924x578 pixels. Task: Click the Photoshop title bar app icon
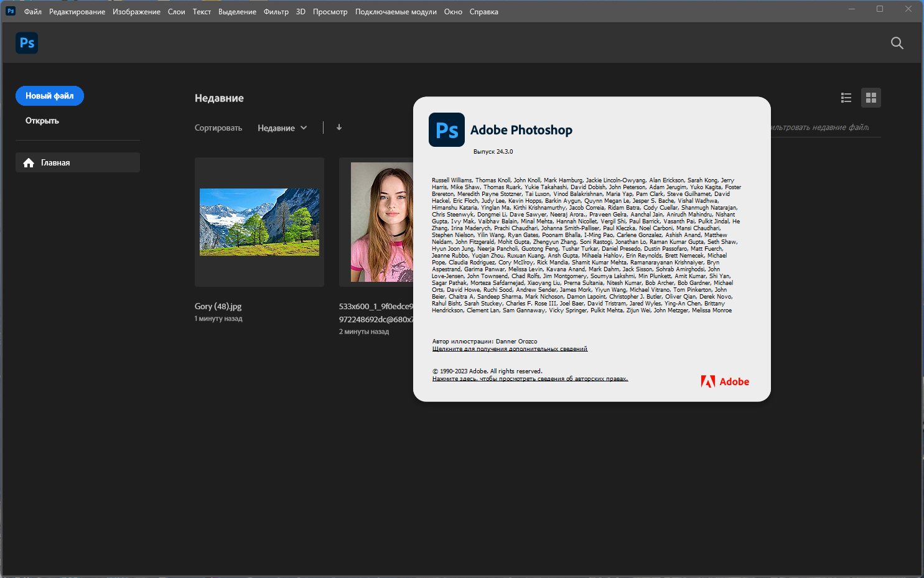click(x=11, y=11)
